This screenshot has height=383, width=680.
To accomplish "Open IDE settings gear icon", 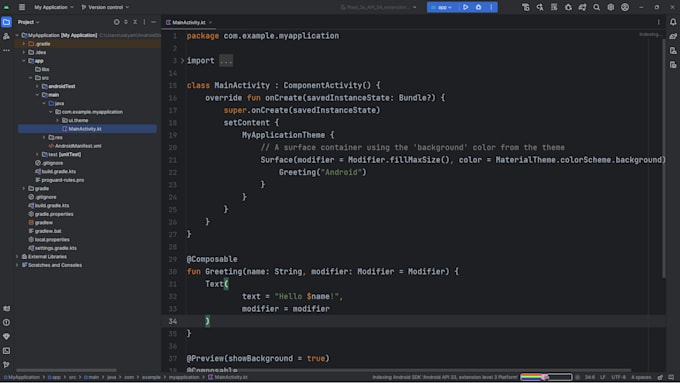I will click(x=611, y=7).
